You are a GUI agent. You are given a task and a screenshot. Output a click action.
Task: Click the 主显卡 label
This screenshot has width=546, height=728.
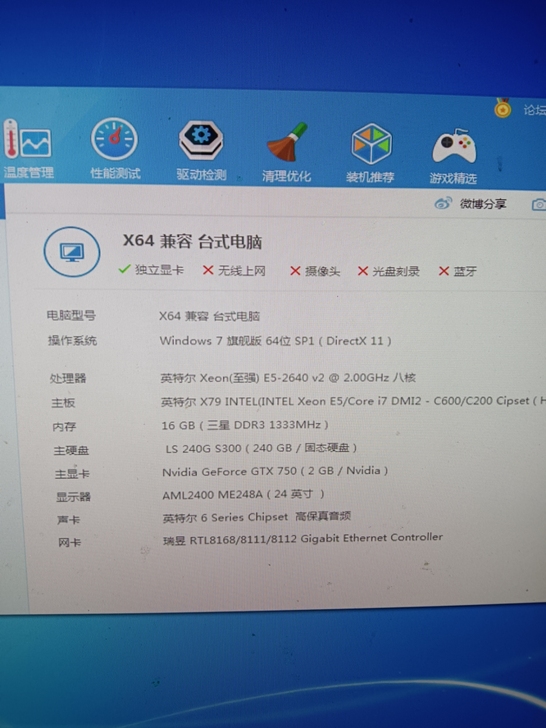(72, 474)
